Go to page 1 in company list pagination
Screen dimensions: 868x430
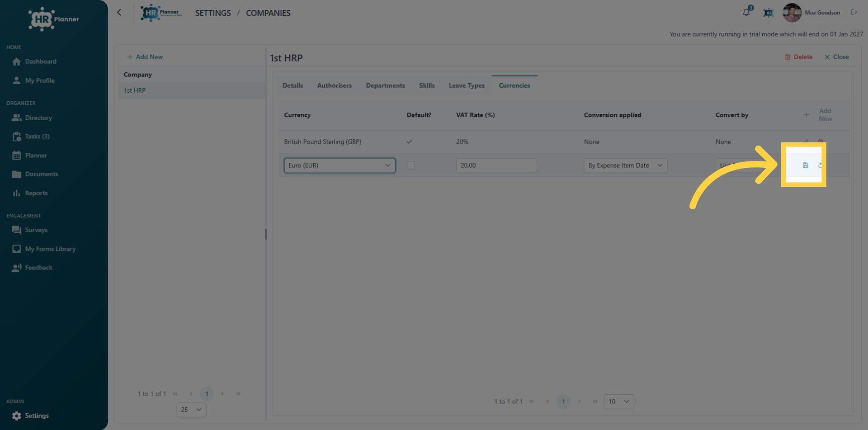click(x=207, y=394)
